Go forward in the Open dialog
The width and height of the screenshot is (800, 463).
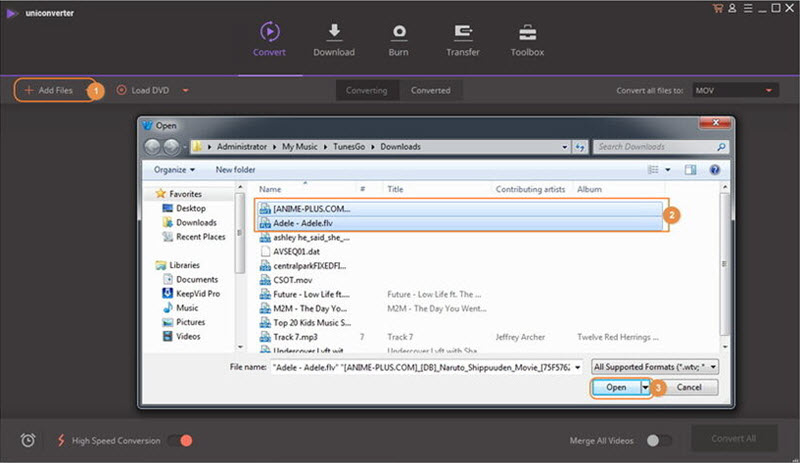pyautogui.click(x=171, y=147)
